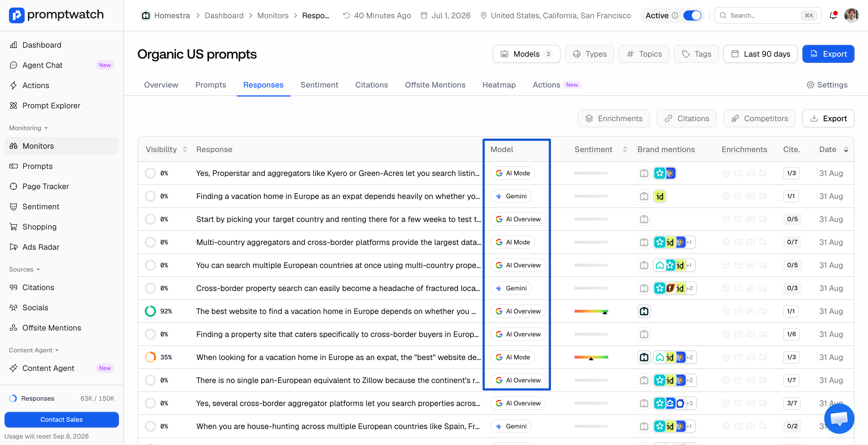Focus the Search input field
Viewport: 868px width, 445px height.
[x=768, y=15]
